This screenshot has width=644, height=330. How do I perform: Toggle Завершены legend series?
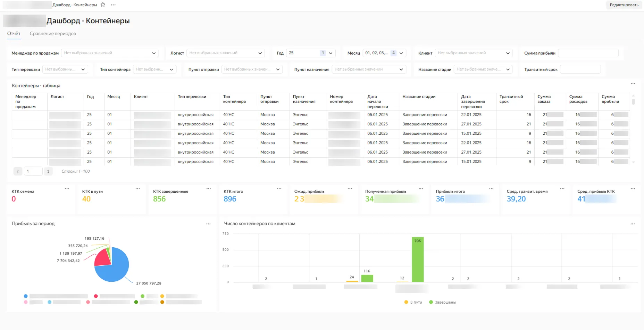tap(442, 302)
